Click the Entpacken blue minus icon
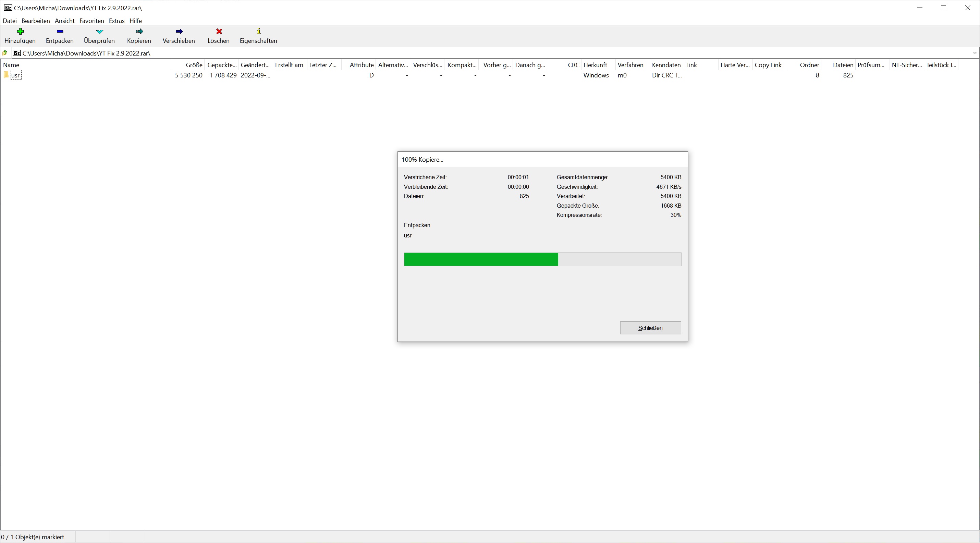Image resolution: width=980 pixels, height=543 pixels. (x=60, y=32)
